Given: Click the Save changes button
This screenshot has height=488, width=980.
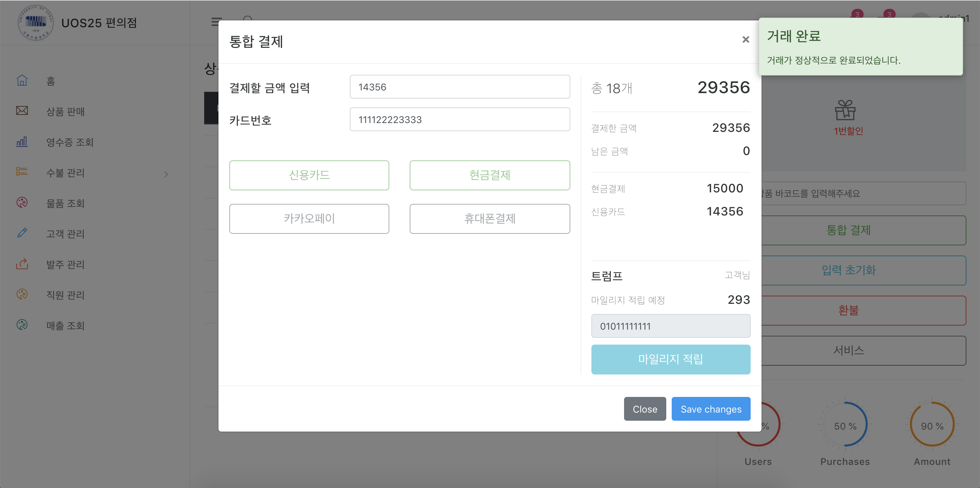Looking at the screenshot, I should [710, 409].
